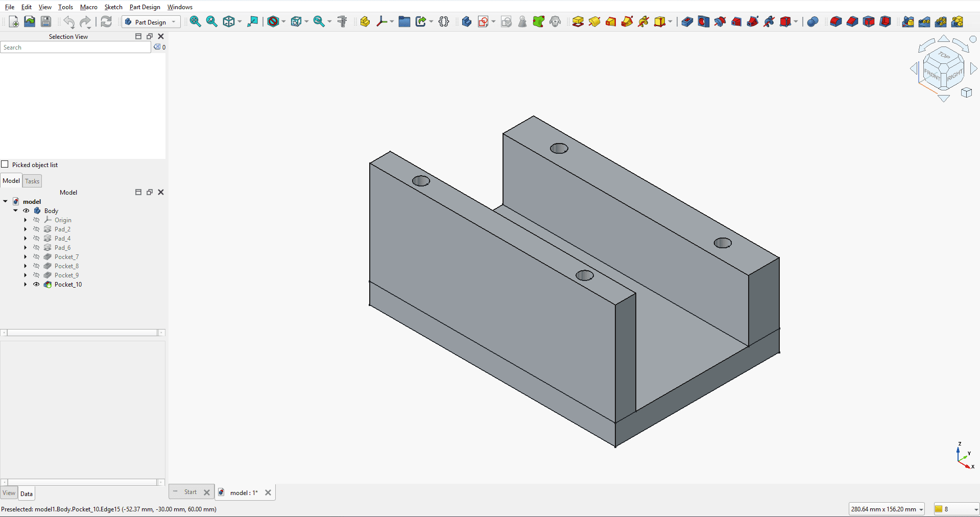Click the Search field in Selection View

76,47
